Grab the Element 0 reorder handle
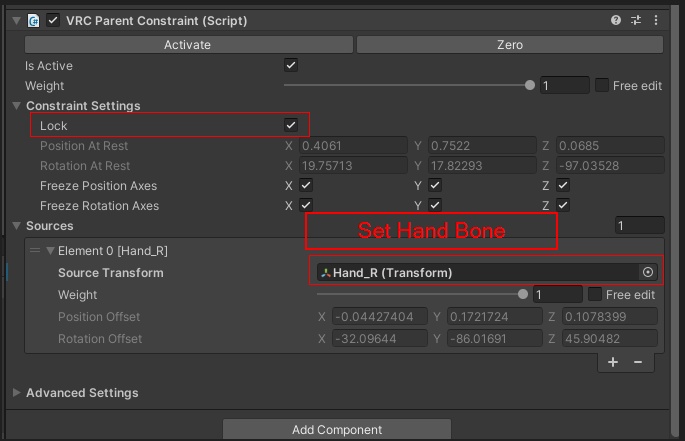Screen dimensions: 685x441 [35, 250]
